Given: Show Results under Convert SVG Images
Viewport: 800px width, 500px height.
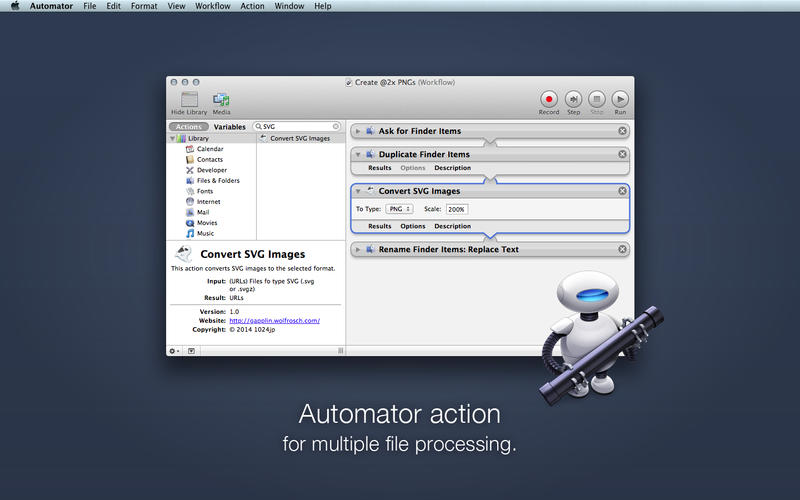Looking at the screenshot, I should [380, 226].
